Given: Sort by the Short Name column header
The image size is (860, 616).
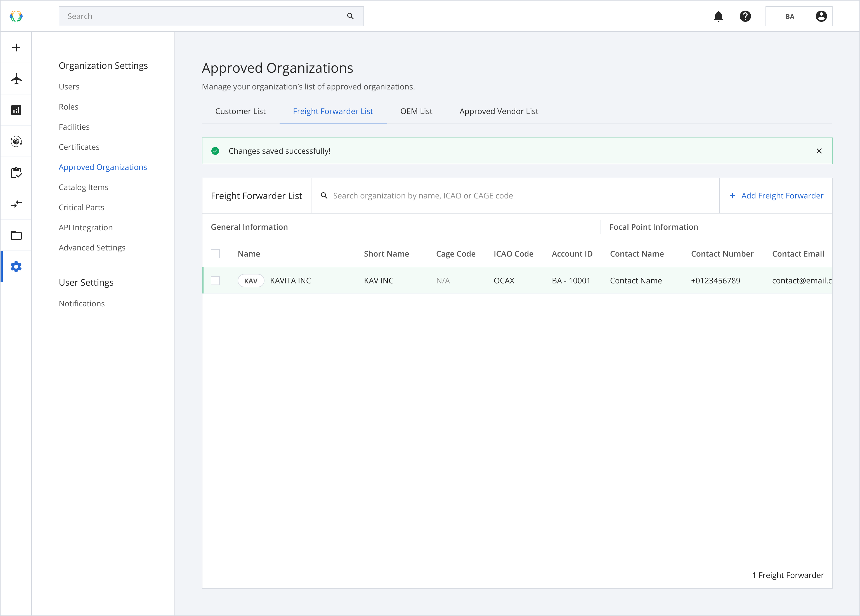Looking at the screenshot, I should 386,253.
